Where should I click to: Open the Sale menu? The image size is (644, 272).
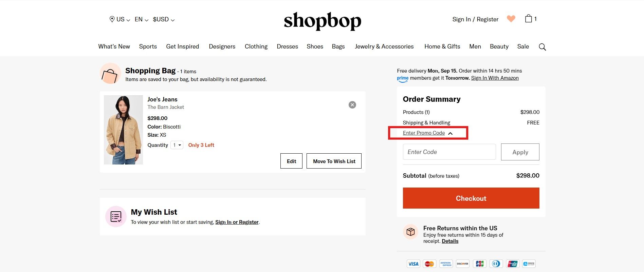pyautogui.click(x=523, y=46)
